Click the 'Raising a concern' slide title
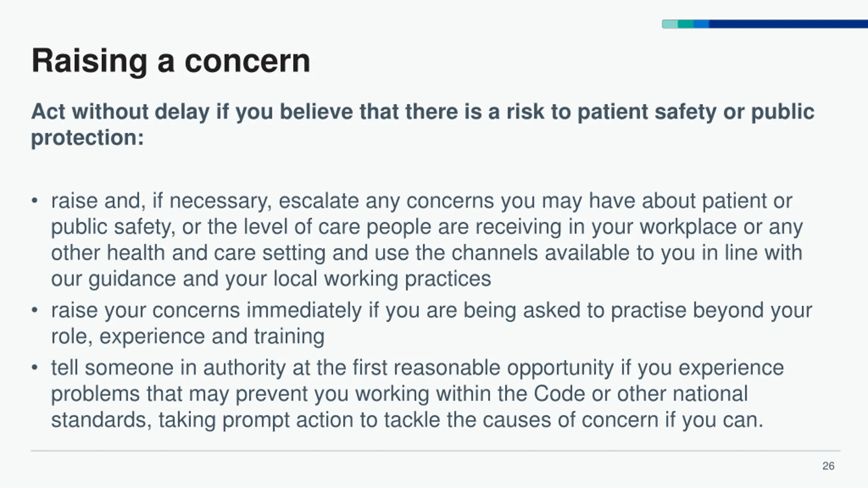Screen dimensions: 868x488 point(171,61)
